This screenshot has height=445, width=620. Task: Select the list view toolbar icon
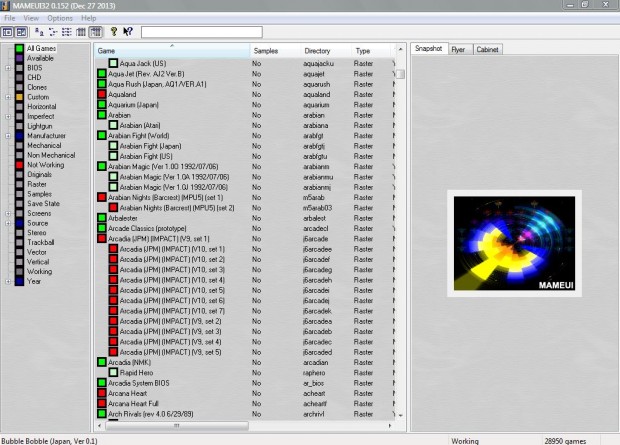coord(67,32)
